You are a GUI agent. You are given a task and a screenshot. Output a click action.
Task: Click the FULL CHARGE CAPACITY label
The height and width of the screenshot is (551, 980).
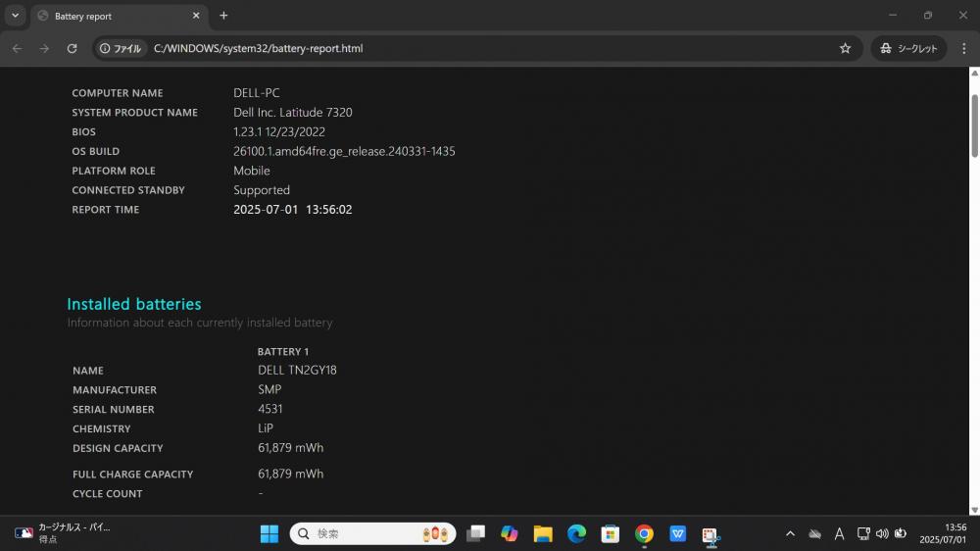point(132,475)
